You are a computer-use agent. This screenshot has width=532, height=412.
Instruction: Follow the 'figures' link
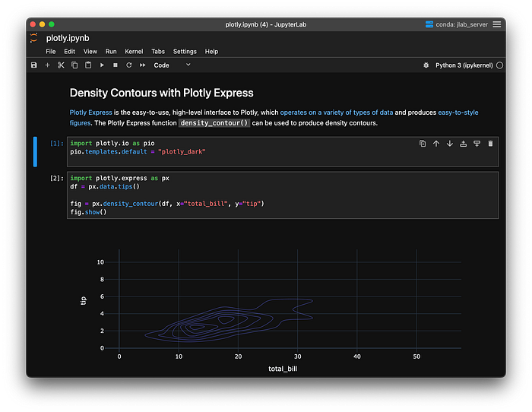[x=80, y=123]
